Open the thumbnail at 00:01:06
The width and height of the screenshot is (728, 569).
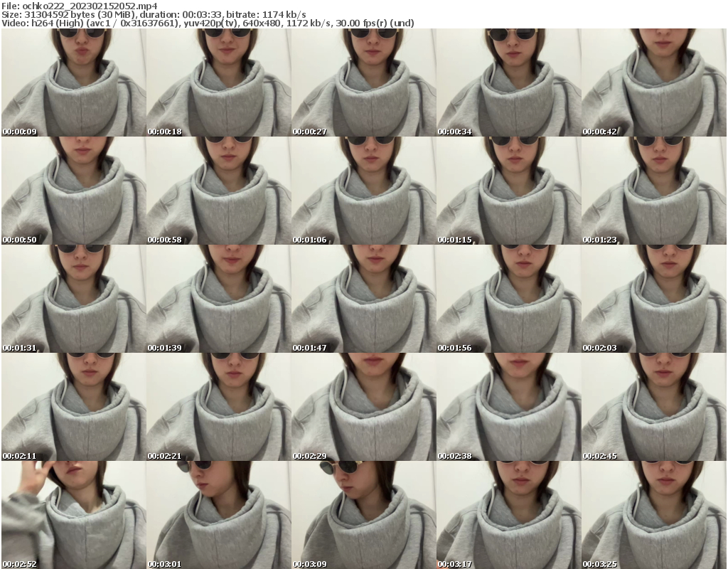[364, 189]
